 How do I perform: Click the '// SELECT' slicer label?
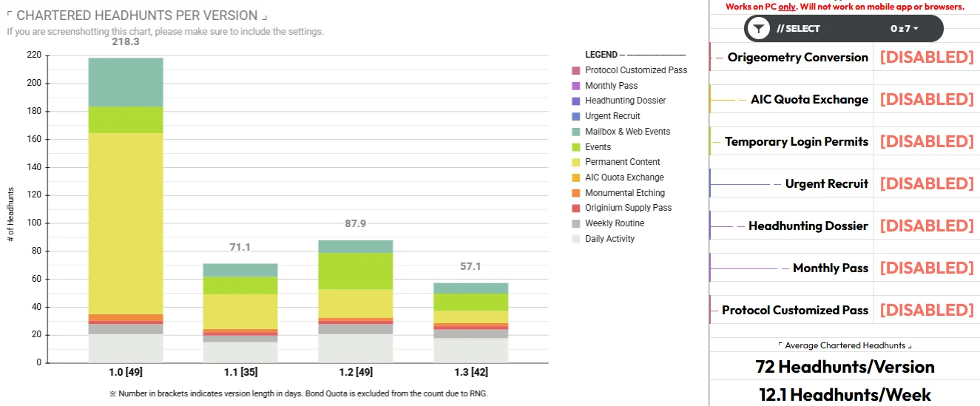click(x=798, y=29)
